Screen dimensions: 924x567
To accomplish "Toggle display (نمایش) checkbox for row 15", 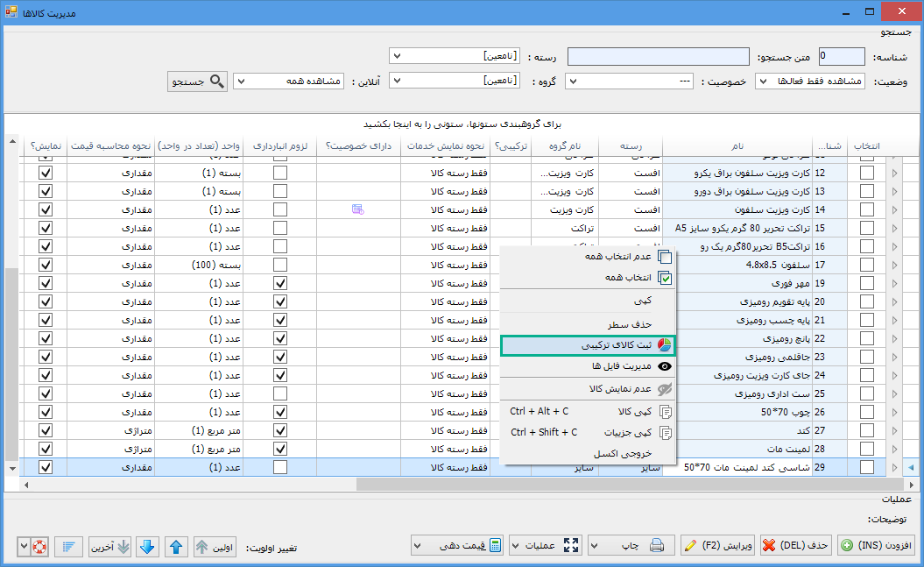I will [46, 228].
